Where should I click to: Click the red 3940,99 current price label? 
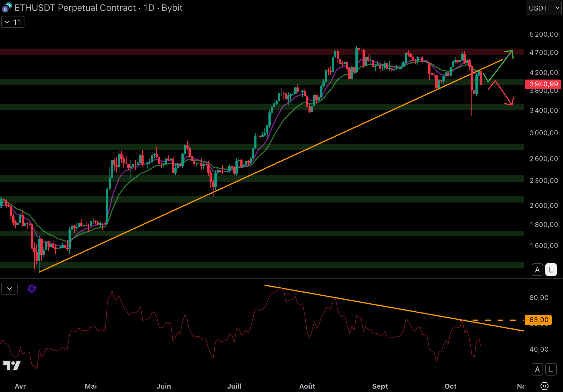543,84
